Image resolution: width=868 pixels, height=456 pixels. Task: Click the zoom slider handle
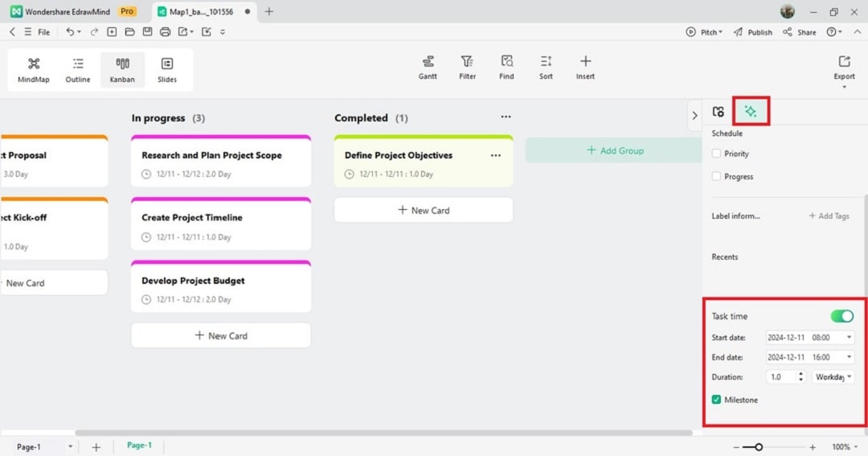coord(758,447)
